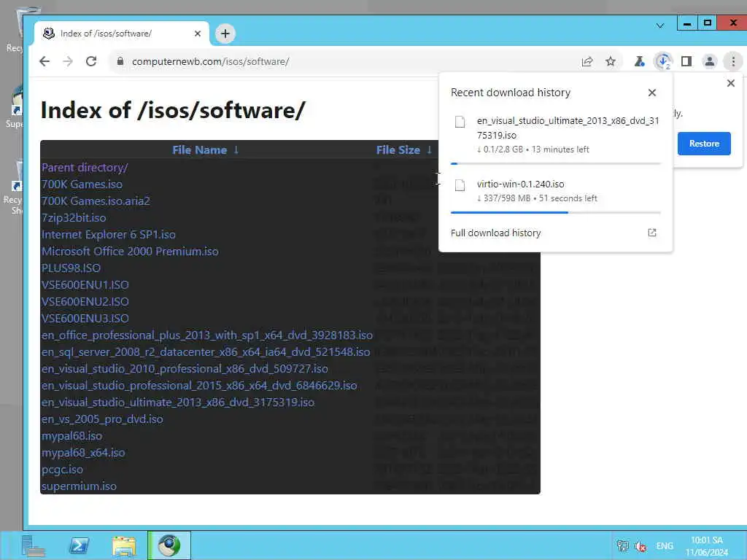747x560 pixels.
Task: Download en_office_professional_plus_2013 iso
Action: click(x=207, y=335)
